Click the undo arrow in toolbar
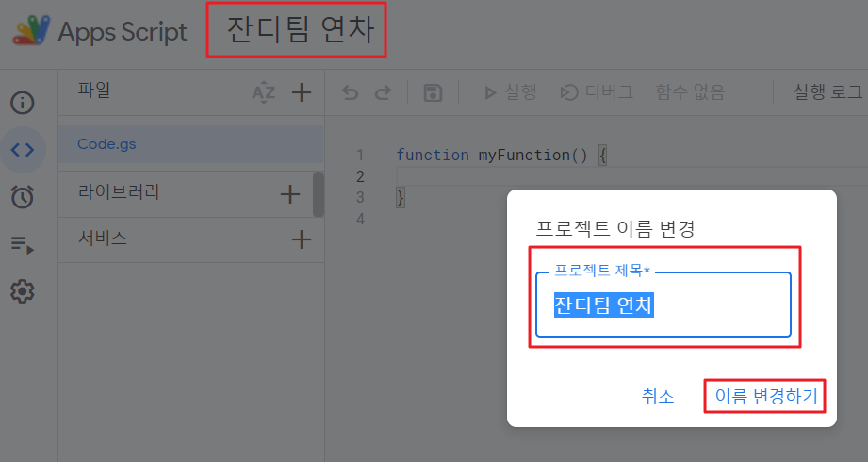Screen dimensions: 868x462 [350, 92]
